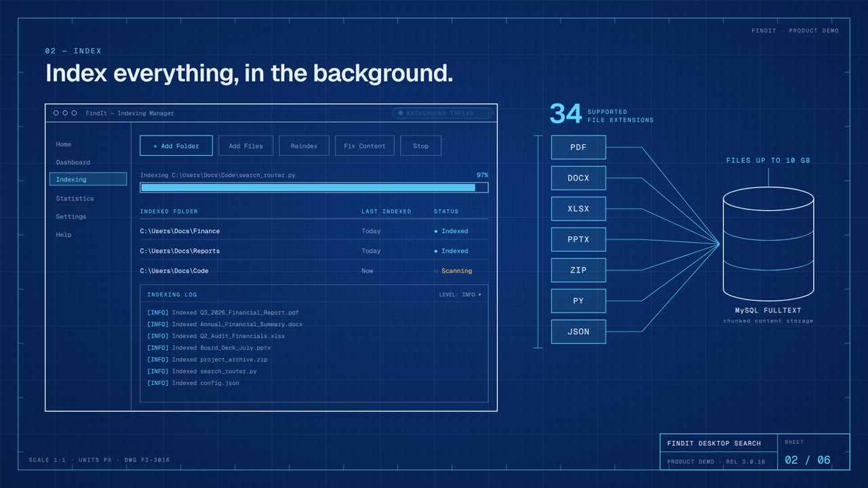
Task: Click the Indexed Folder column header
Action: 169,211
